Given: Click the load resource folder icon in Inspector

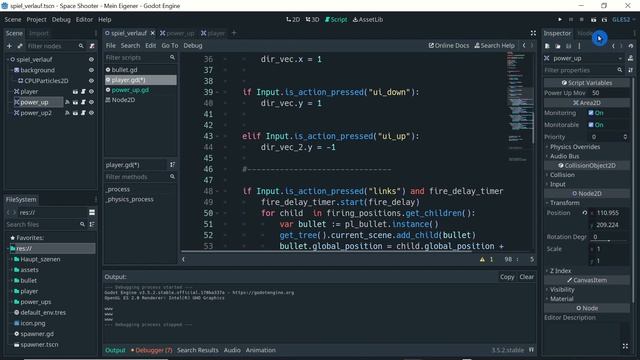Looking at the screenshot, I should (x=558, y=46).
